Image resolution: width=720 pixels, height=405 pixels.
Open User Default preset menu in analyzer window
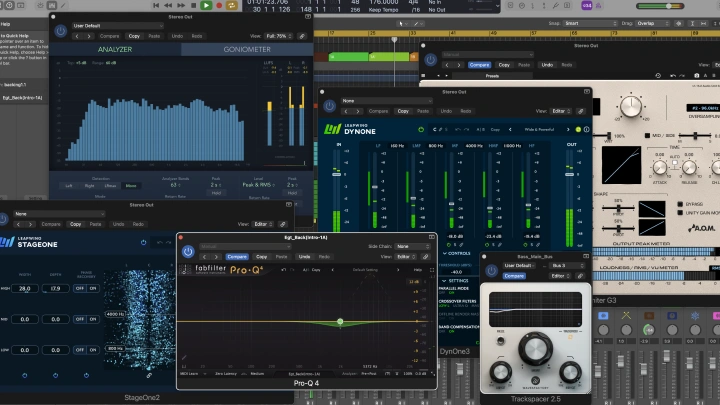(118, 26)
